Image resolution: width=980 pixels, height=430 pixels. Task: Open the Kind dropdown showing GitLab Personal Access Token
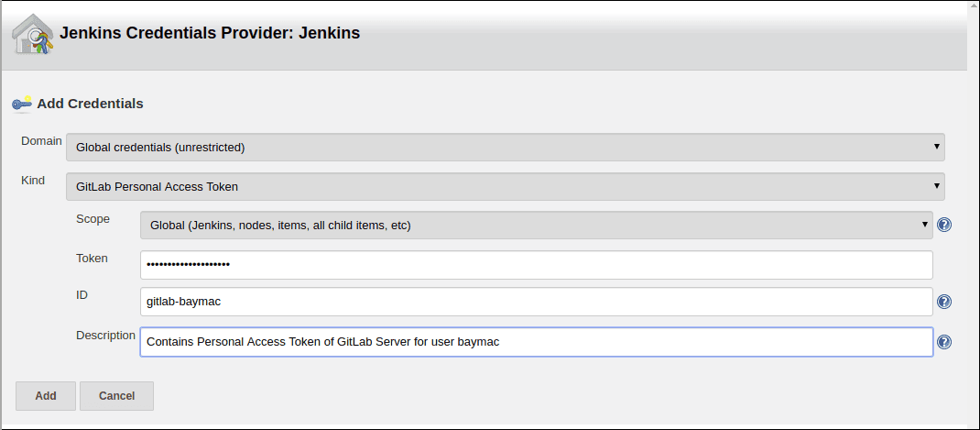tap(505, 186)
